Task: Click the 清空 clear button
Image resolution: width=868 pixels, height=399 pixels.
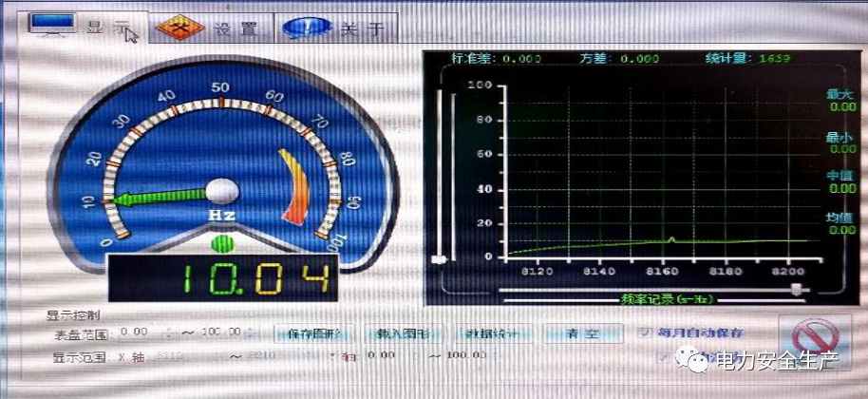Action: pyautogui.click(x=582, y=333)
